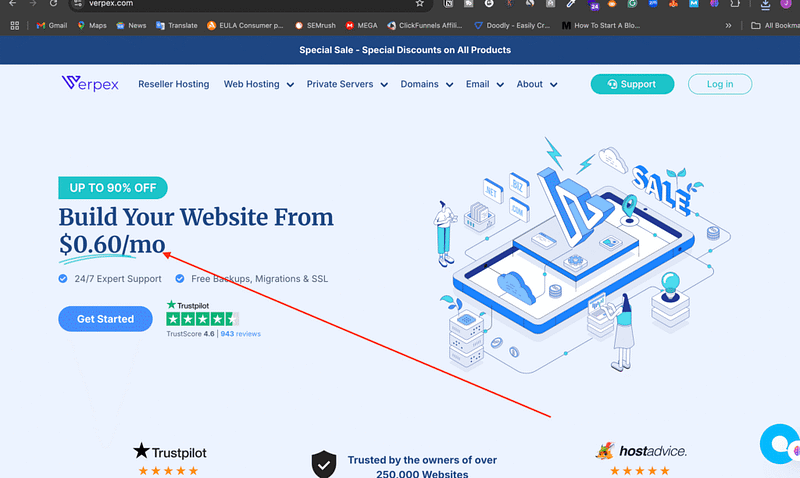Open the About menu
This screenshot has width=800, height=478.
click(537, 84)
